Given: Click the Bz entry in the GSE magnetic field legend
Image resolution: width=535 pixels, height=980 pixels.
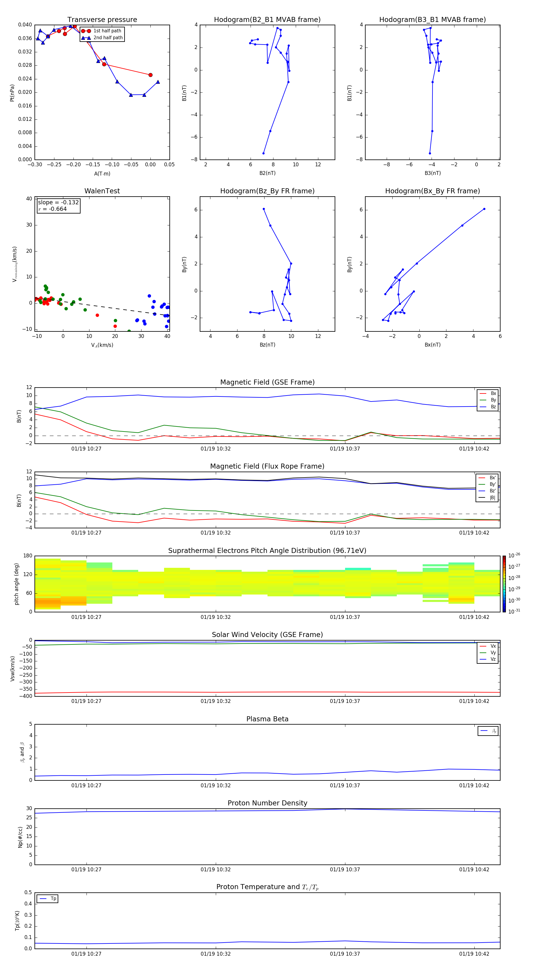Looking at the screenshot, I should pyautogui.click(x=488, y=407).
